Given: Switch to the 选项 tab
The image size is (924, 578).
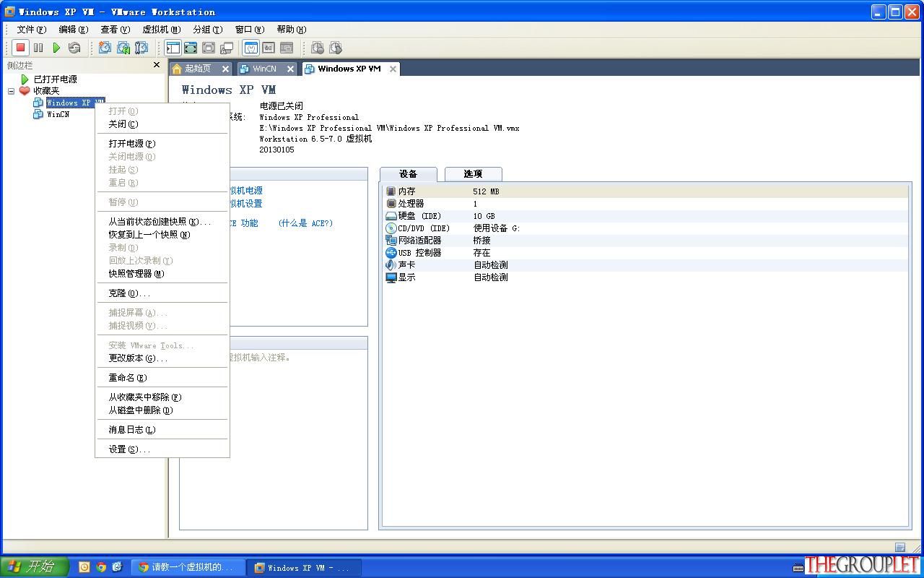Looking at the screenshot, I should (x=473, y=174).
